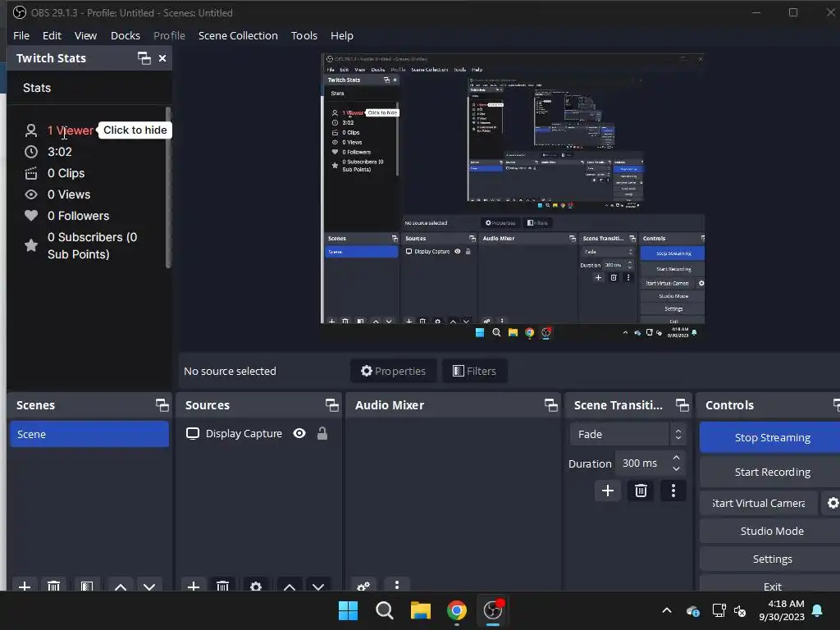This screenshot has width=840, height=630.
Task: Open source Properties
Action: point(393,371)
